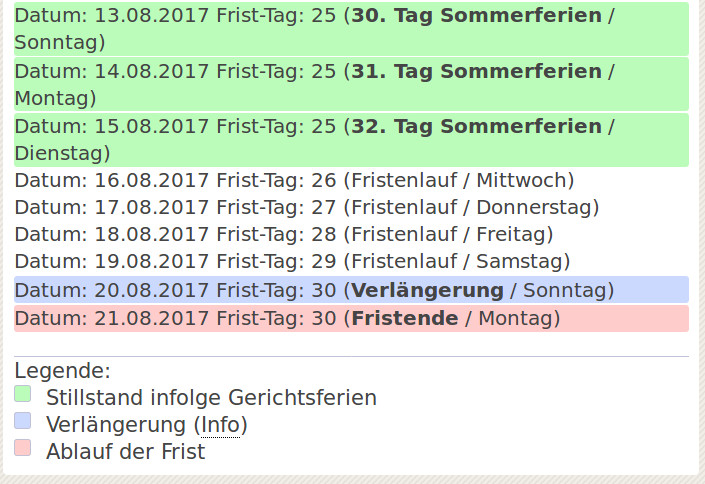This screenshot has width=705, height=484.
Task: Select the 14.08.2017 Montag row
Action: coord(351,84)
